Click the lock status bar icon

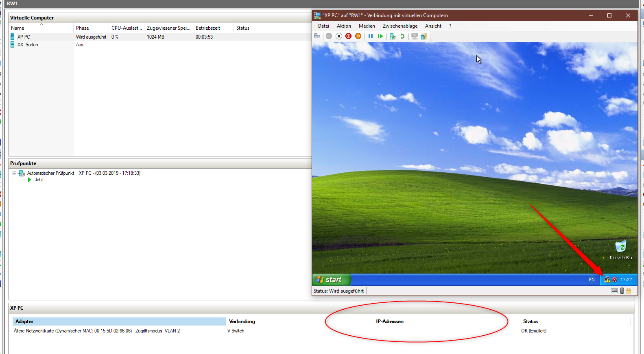coord(629,291)
